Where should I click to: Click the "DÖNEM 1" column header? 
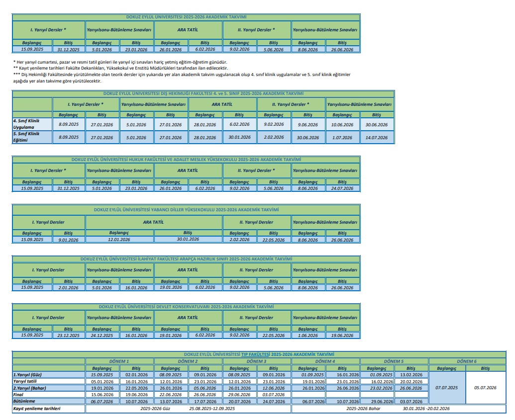coord(119,361)
